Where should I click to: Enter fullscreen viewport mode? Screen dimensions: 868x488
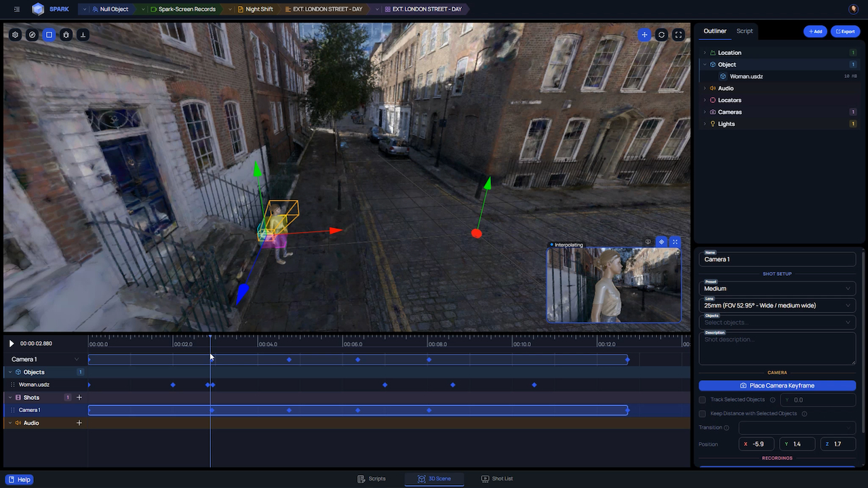[678, 35]
